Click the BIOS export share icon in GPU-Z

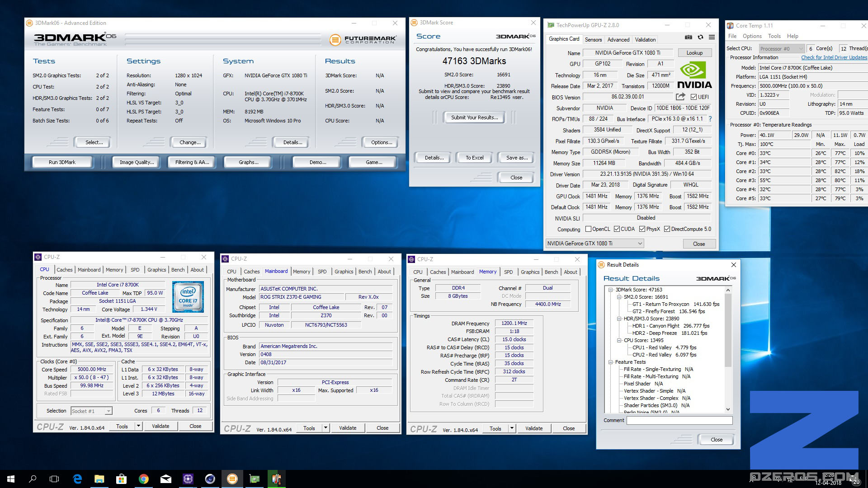point(680,97)
